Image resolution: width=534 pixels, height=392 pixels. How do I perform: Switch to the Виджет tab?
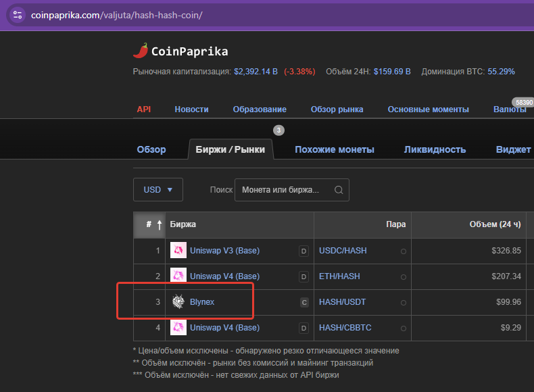click(x=513, y=149)
